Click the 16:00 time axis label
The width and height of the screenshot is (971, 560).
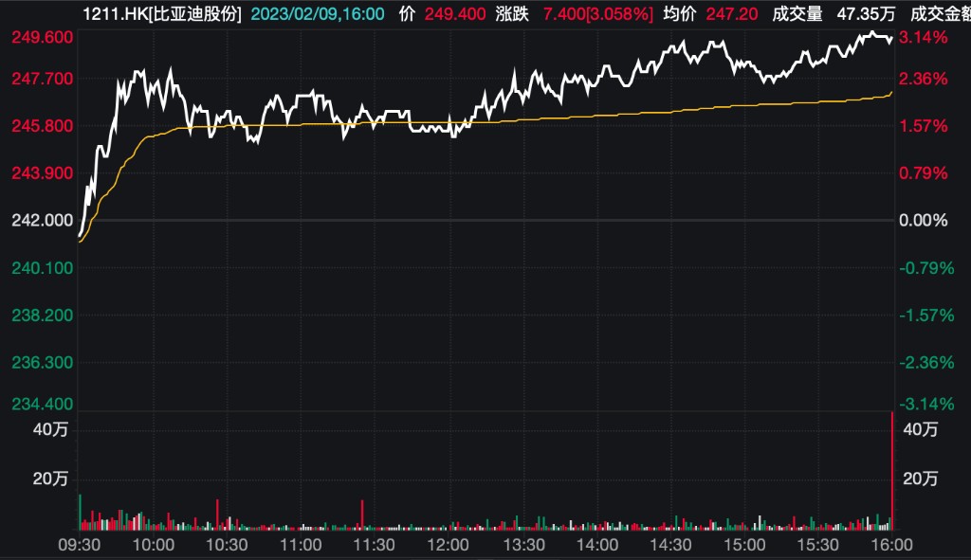[891, 545]
